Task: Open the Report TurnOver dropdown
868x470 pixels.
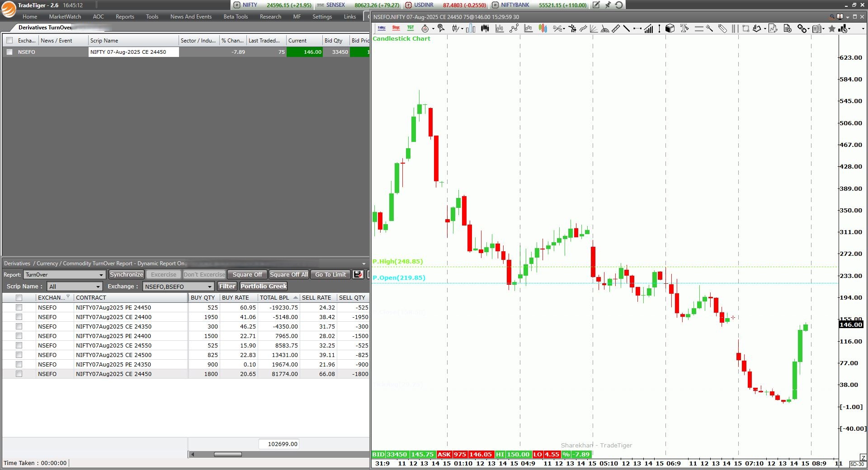Action: (65, 274)
